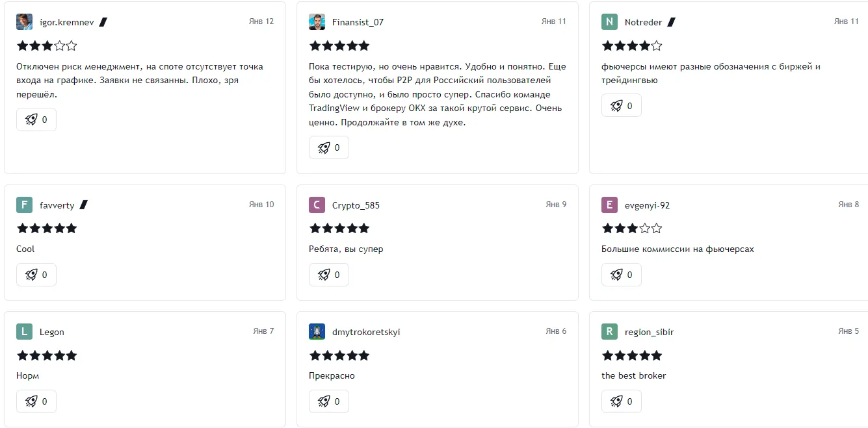The height and width of the screenshot is (428, 868).
Task: Click rocket icon under Finansist_07's review
Action: 329,147
